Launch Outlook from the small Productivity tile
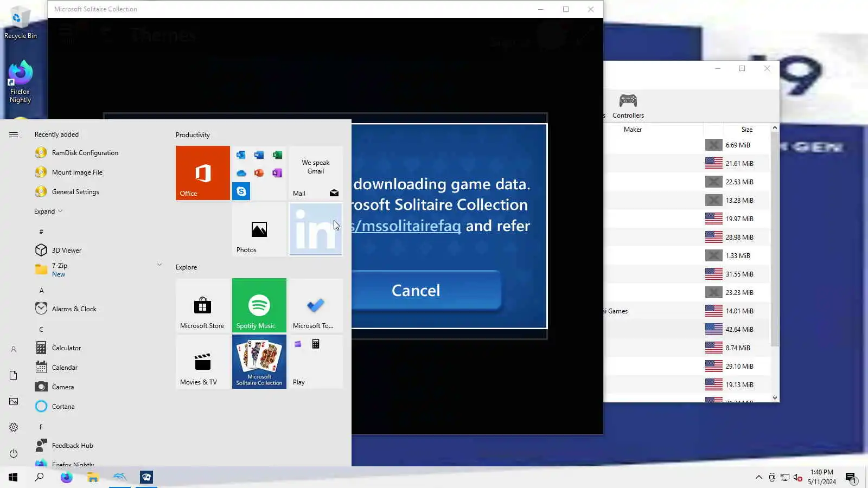This screenshot has height=488, width=868. click(241, 155)
